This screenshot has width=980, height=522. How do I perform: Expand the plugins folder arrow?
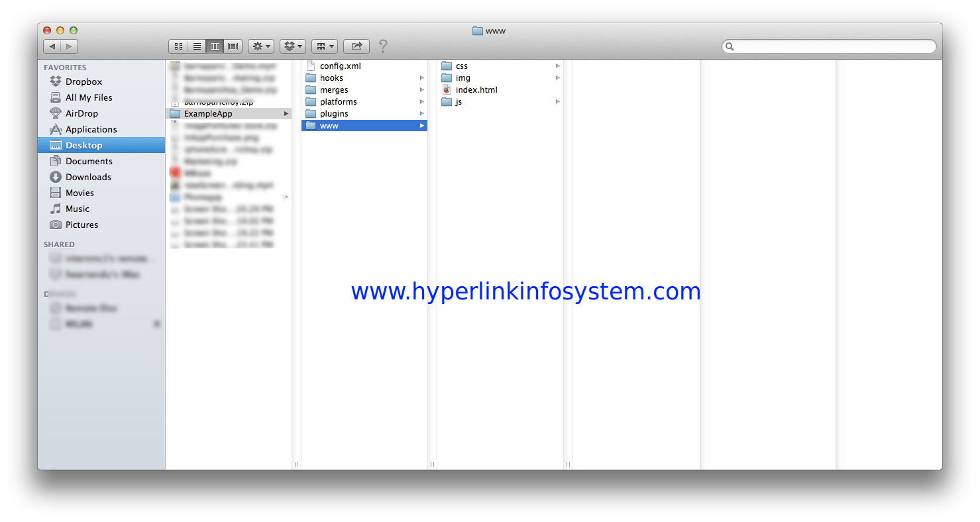422,114
